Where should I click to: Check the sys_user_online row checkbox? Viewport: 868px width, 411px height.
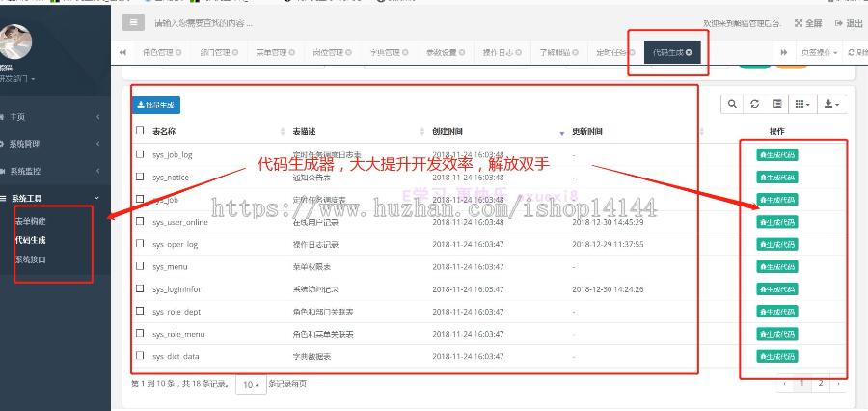pyautogui.click(x=140, y=221)
